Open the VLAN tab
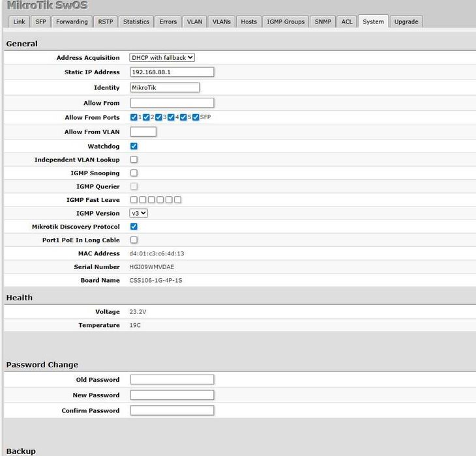 [x=194, y=22]
